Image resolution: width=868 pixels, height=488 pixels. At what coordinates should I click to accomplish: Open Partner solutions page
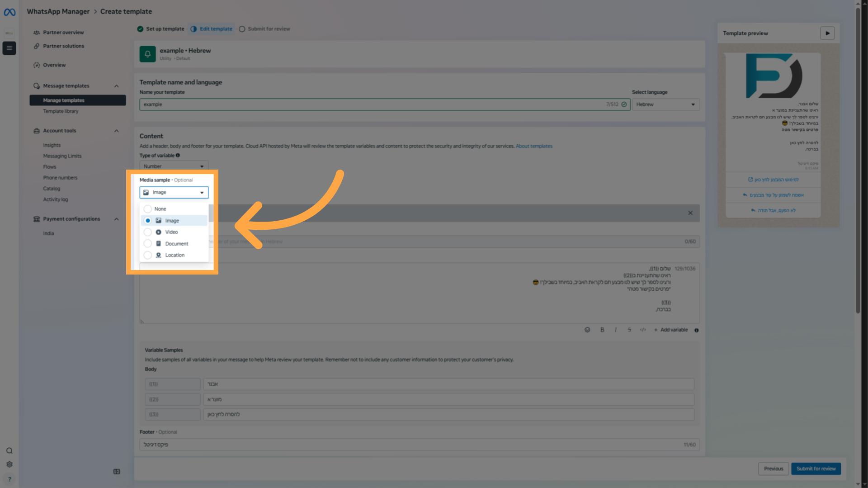tap(63, 46)
